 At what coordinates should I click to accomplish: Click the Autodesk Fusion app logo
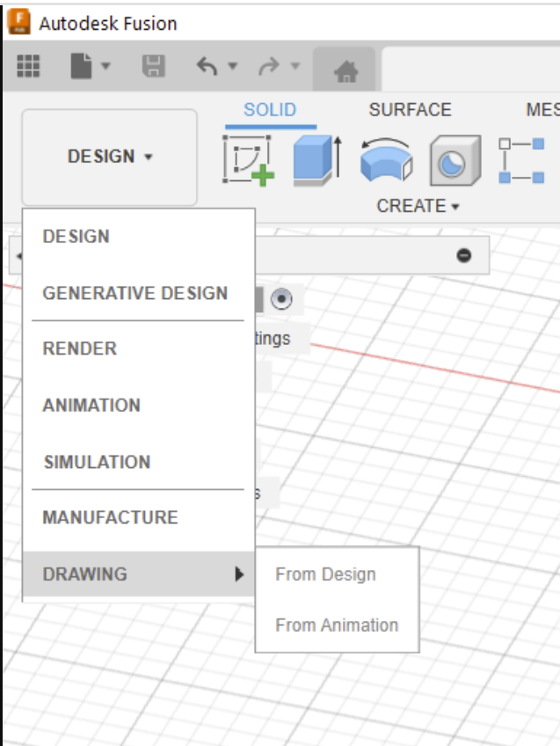pyautogui.click(x=19, y=23)
